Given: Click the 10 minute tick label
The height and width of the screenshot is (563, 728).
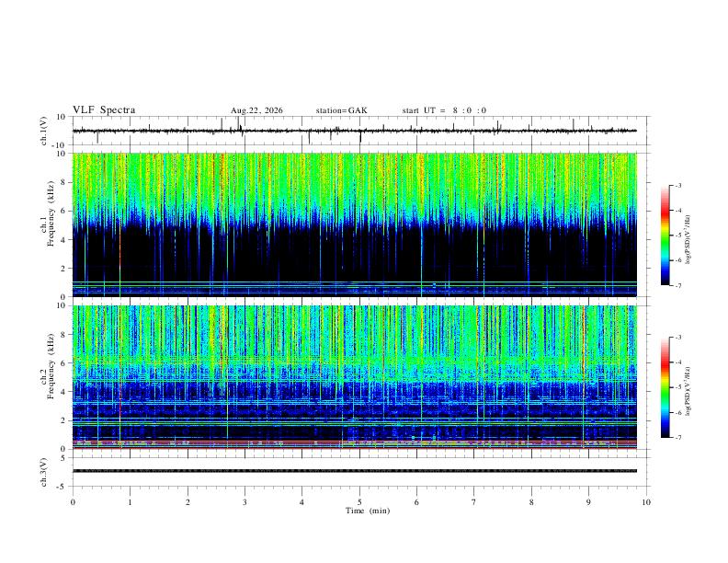Looking at the screenshot, I should click(x=646, y=502).
